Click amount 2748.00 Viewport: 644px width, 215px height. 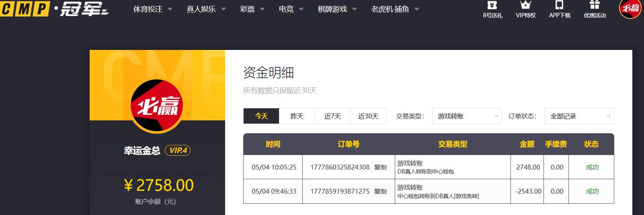coord(528,167)
